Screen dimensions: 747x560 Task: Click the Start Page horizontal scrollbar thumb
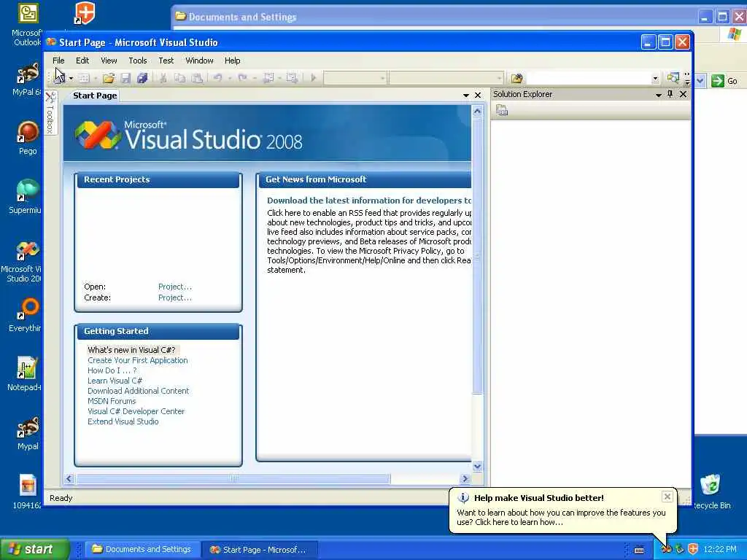pos(233,478)
